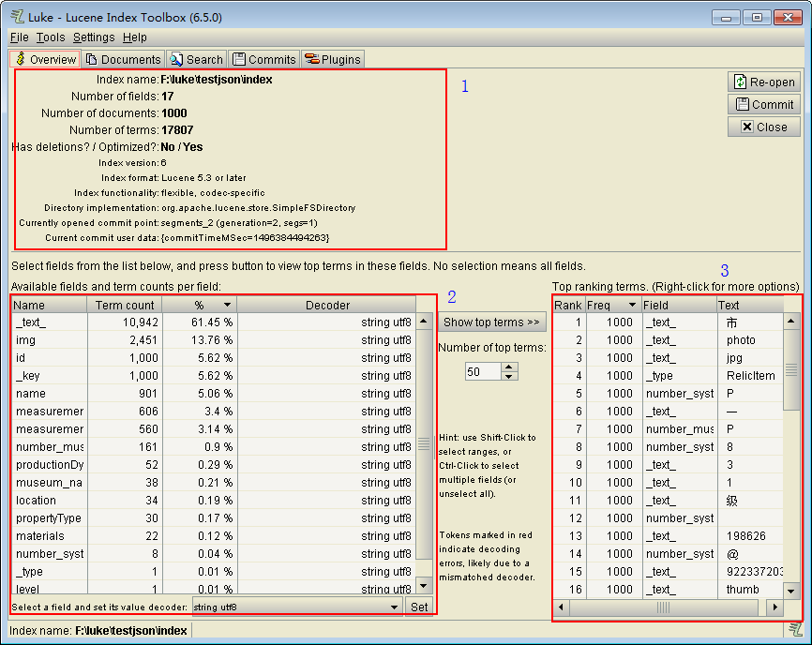Viewport: 812px width, 645px height.
Task: Open the Settings menu
Action: pos(94,37)
